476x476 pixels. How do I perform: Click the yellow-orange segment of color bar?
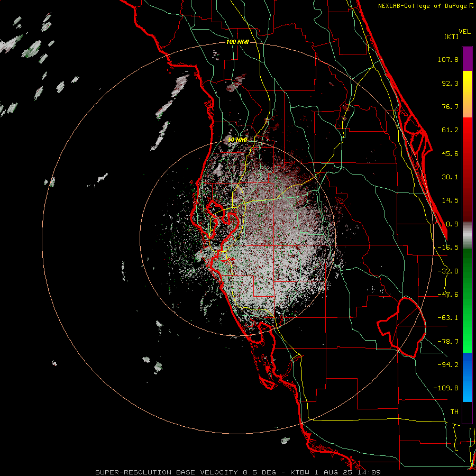(467, 94)
